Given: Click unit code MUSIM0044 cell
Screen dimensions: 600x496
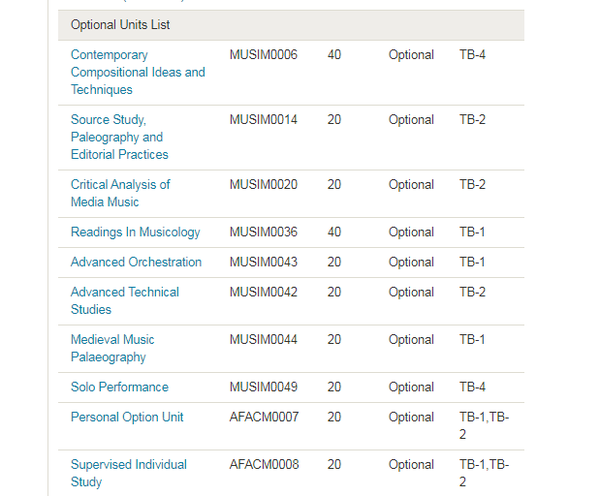Looking at the screenshot, I should (x=263, y=339).
